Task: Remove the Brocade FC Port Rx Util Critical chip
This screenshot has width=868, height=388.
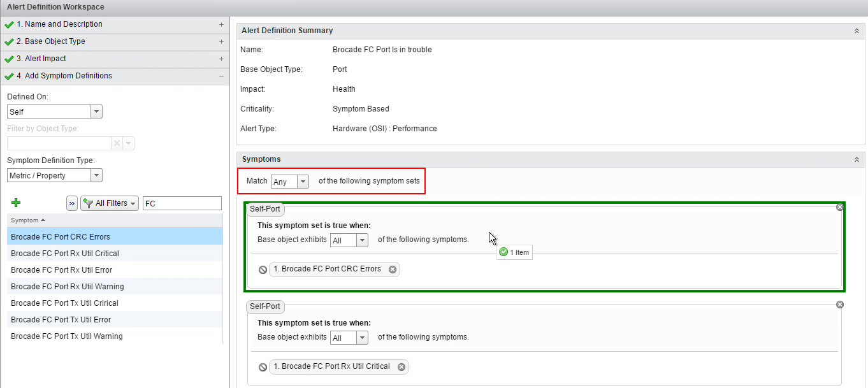Action: (401, 367)
